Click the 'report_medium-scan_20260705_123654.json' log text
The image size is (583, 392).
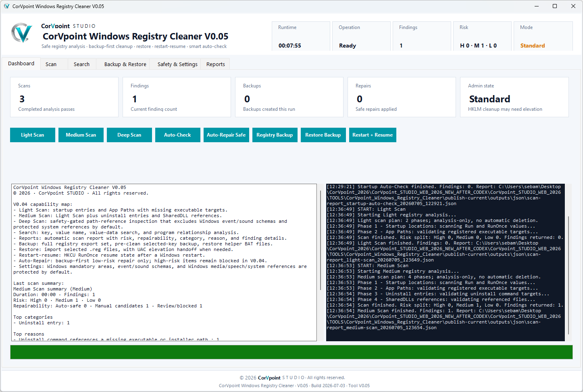(x=381, y=328)
